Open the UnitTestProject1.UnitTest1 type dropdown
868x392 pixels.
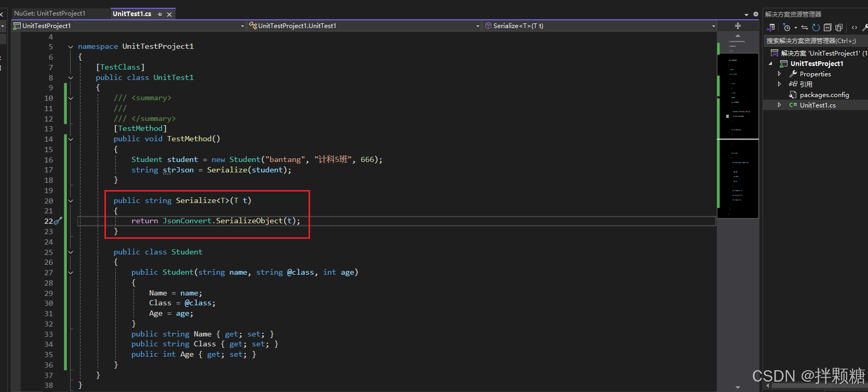[364, 25]
